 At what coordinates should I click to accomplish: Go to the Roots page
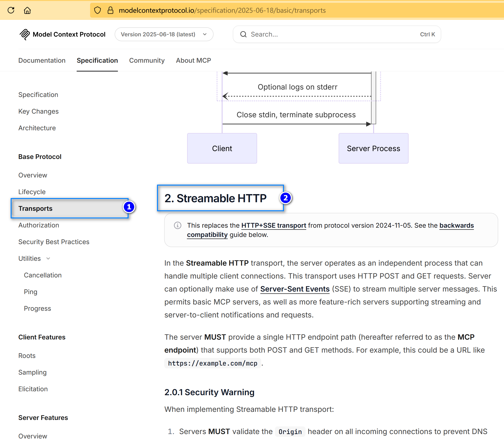(x=27, y=356)
